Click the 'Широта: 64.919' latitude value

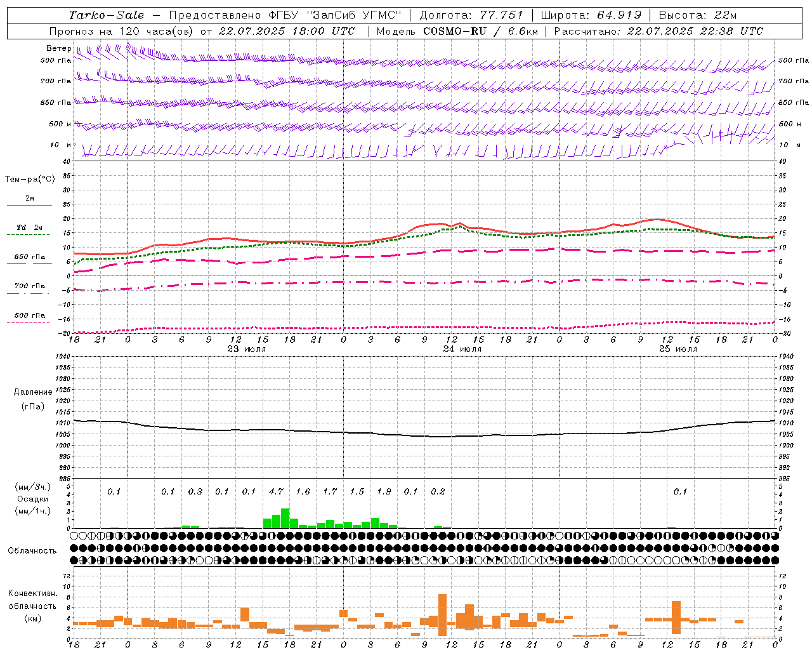(591, 15)
